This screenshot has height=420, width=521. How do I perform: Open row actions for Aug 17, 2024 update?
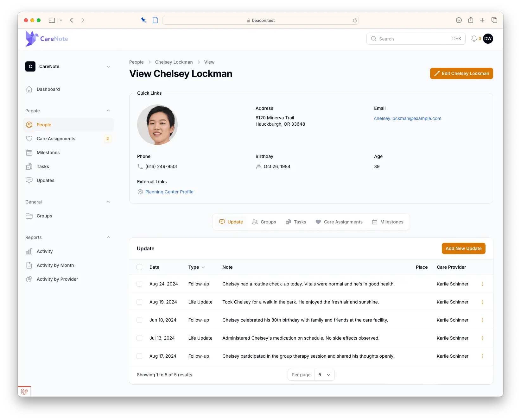(x=482, y=356)
